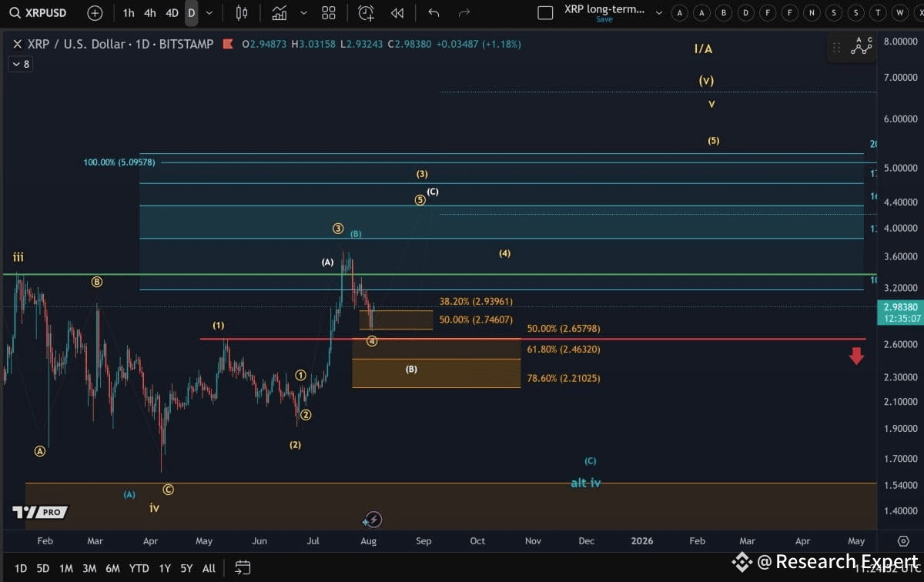
Task: Expand the interval list chevron next to D
Action: point(209,13)
